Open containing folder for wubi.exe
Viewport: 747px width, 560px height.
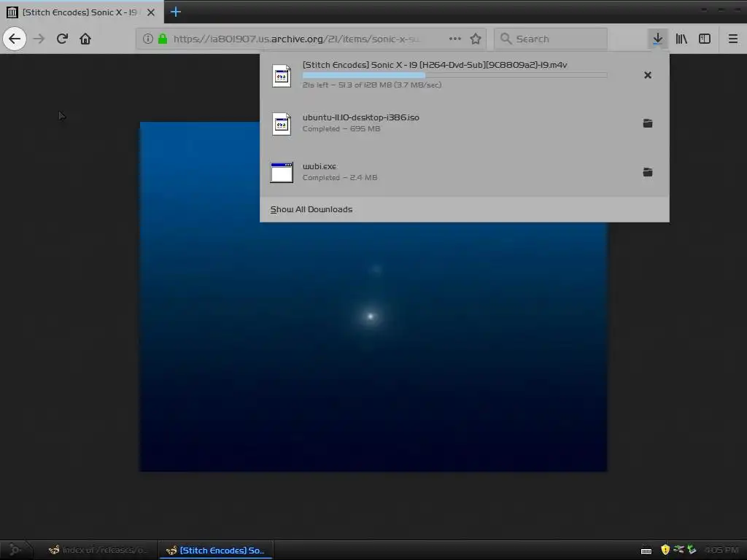point(648,172)
